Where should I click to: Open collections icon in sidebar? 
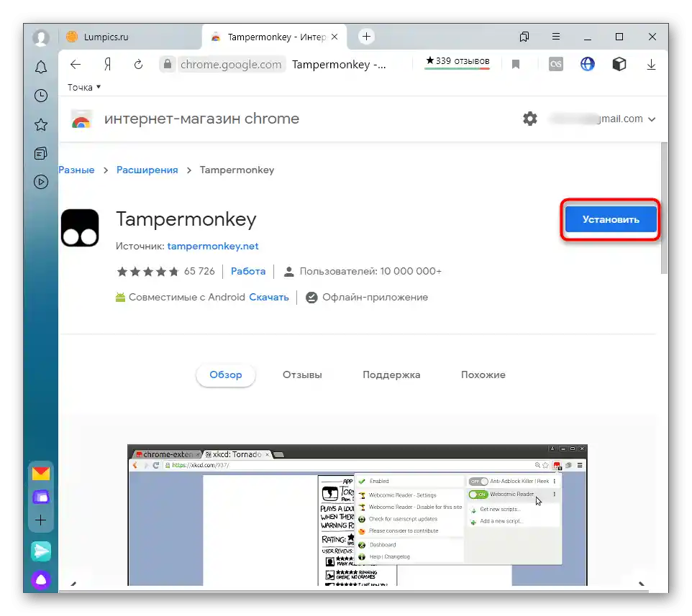coord(41,153)
